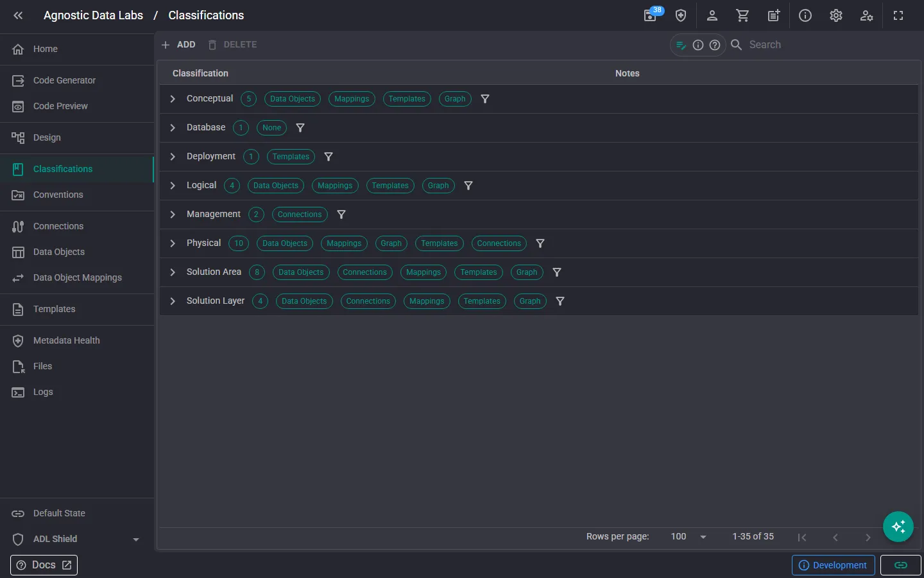Open Data Object Mappings in sidebar

(77, 277)
